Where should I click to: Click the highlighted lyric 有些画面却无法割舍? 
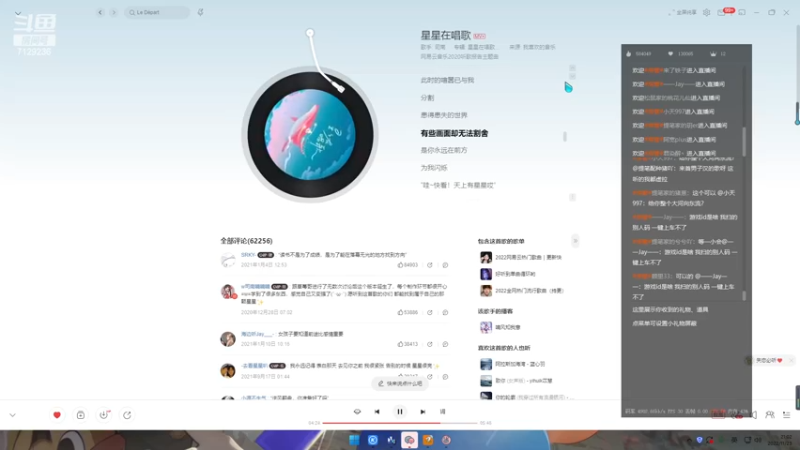(454, 133)
